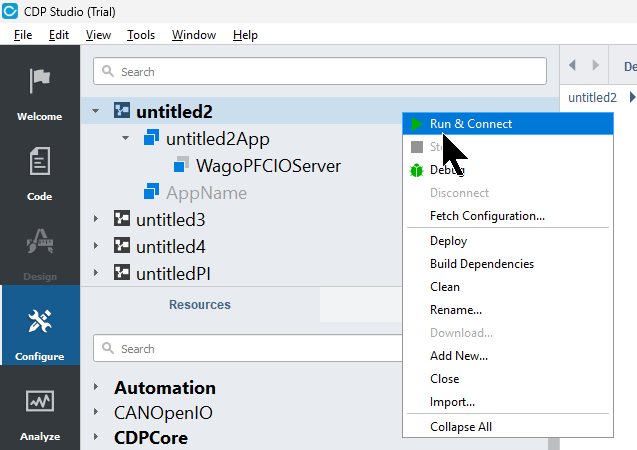Click the untitled3 system icon
This screenshot has width=637, height=450.
coord(122,219)
